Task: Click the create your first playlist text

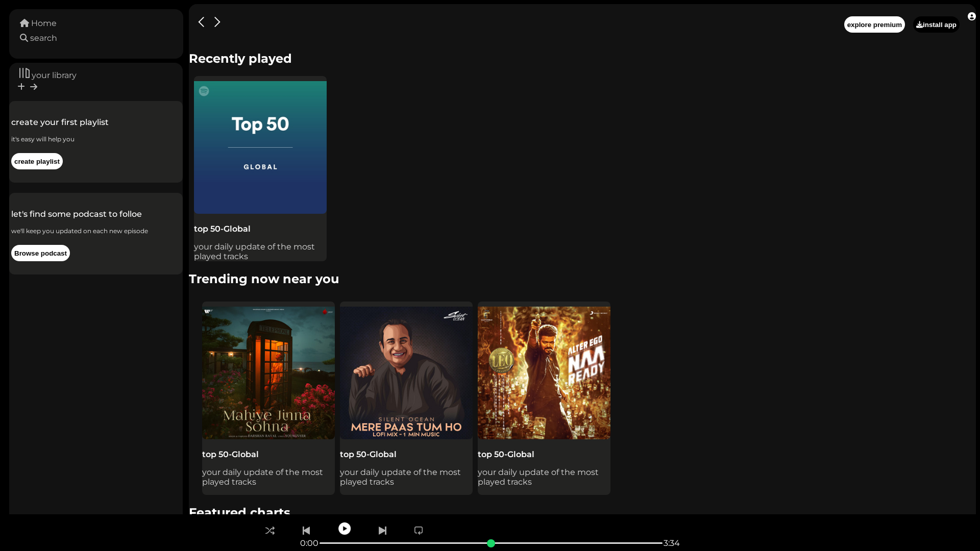Action: (60, 122)
